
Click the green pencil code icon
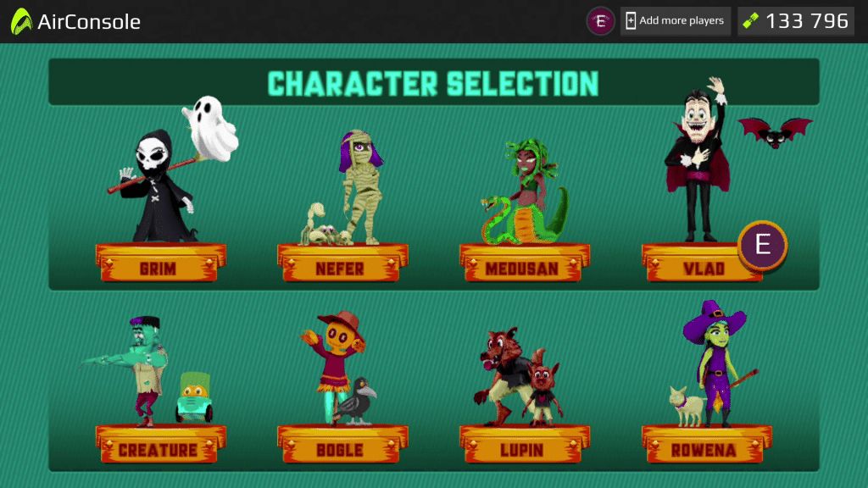coord(751,21)
